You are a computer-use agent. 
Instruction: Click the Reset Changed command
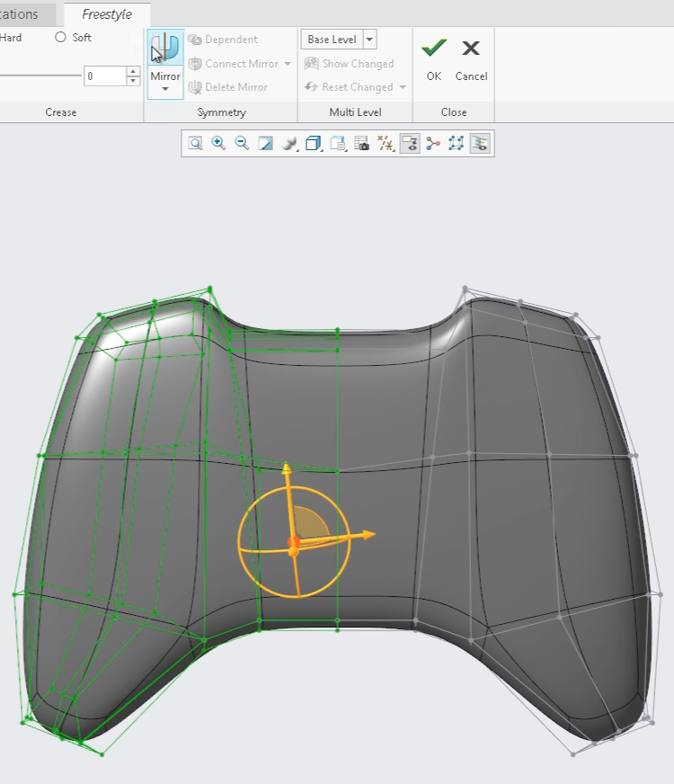click(x=350, y=87)
